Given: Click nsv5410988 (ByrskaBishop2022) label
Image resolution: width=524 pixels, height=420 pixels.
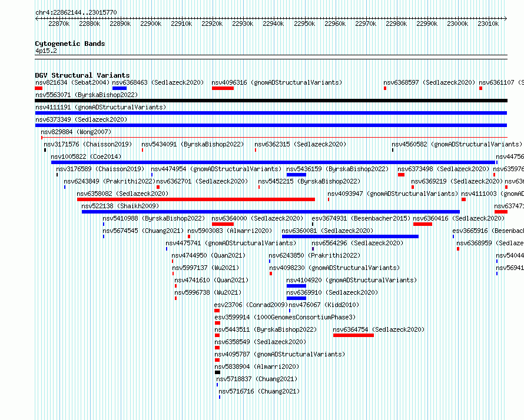Looking at the screenshot, I should (154, 218).
